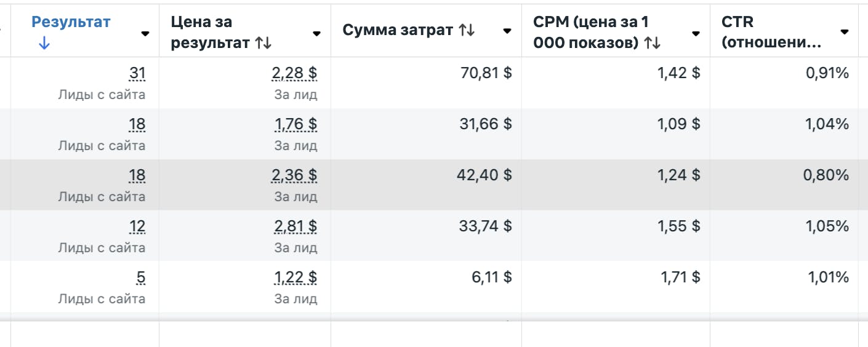Sort by CPM column arrows icon
Screen dimensions: 868x347
pos(652,43)
